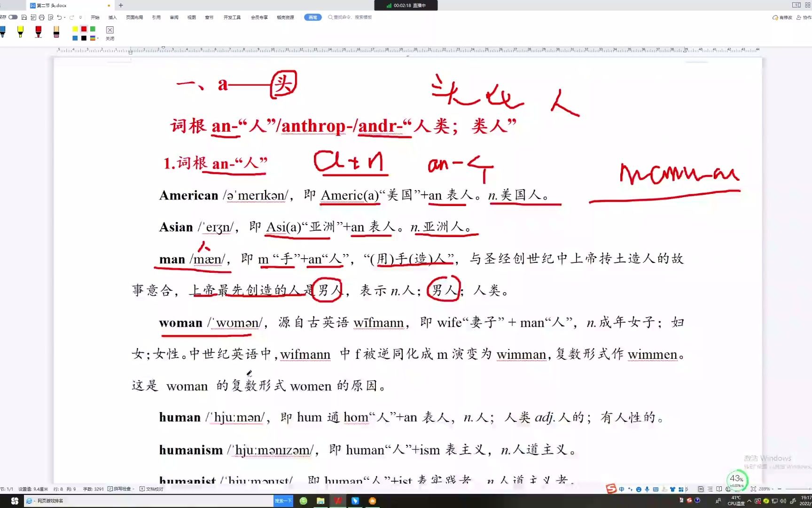This screenshot has height=508, width=812.
Task: Click the zoom out minus button
Action: (x=780, y=489)
